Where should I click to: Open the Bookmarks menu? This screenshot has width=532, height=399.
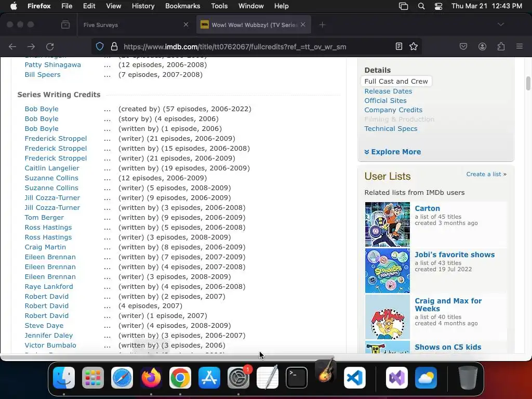[182, 6]
